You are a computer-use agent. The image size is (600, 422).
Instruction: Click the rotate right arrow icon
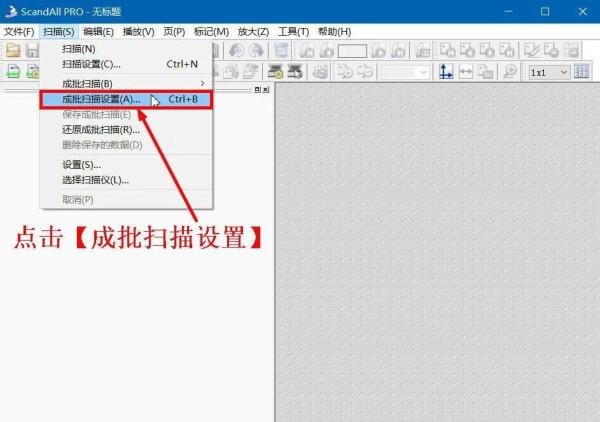pyautogui.click(x=256, y=50)
